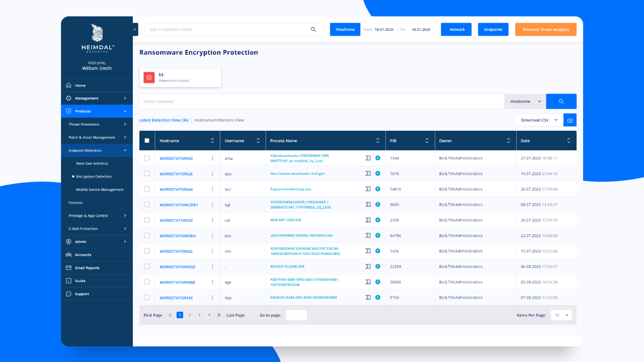Expand the Management sidebar section
The width and height of the screenshot is (644, 362).
click(x=97, y=99)
